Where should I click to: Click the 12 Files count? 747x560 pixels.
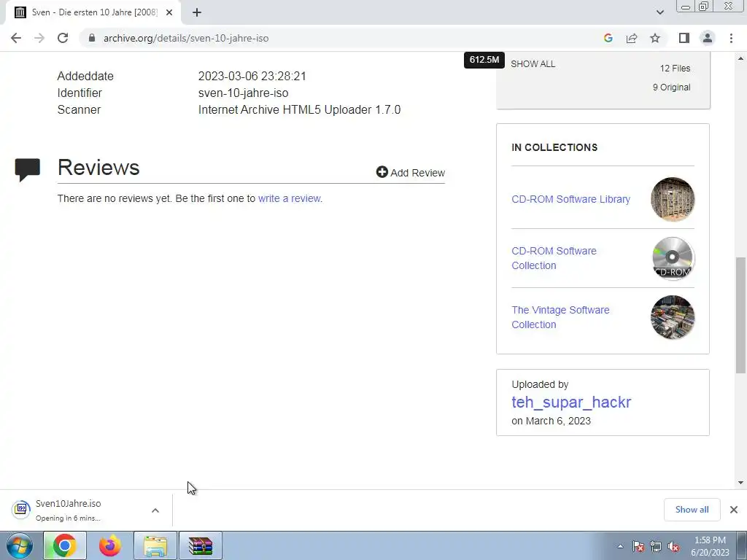675,68
